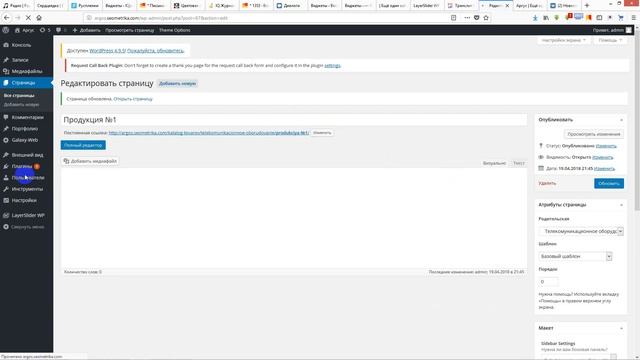The image size is (640, 360).
Task: Switch editor to Текст tab
Action: coord(519,163)
